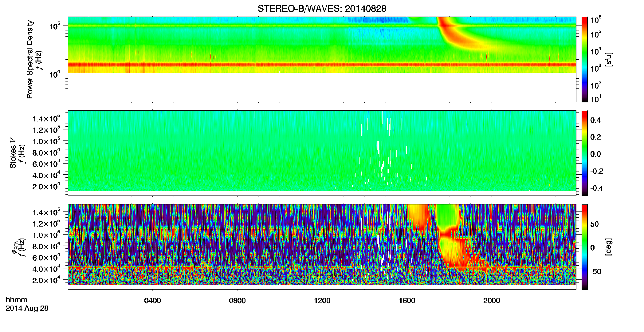The image size is (644, 332).
Task: Click the Stokes V axis label
Action: click(13, 153)
